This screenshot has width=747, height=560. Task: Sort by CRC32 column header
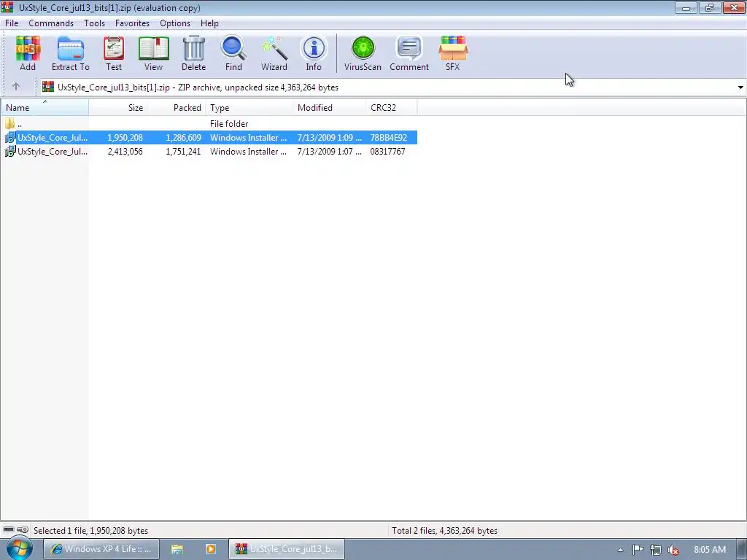pos(392,108)
